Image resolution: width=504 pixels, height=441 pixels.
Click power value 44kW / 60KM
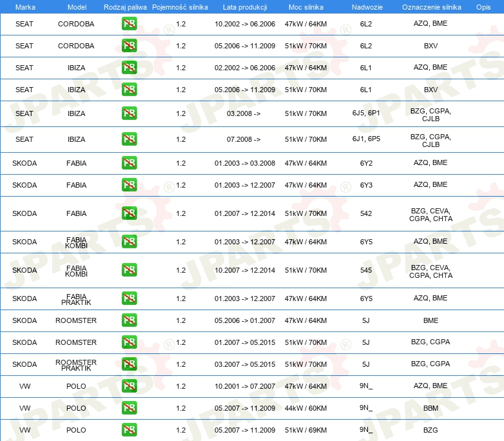click(x=305, y=408)
